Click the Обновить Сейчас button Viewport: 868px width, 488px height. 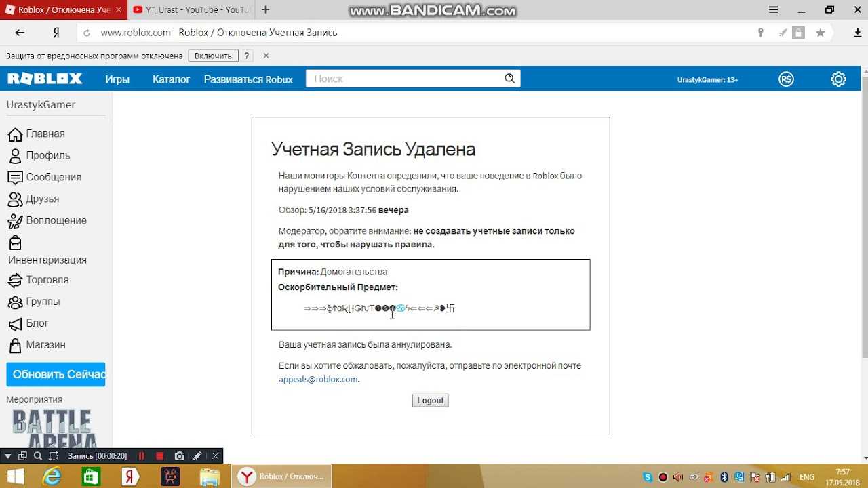[56, 374]
